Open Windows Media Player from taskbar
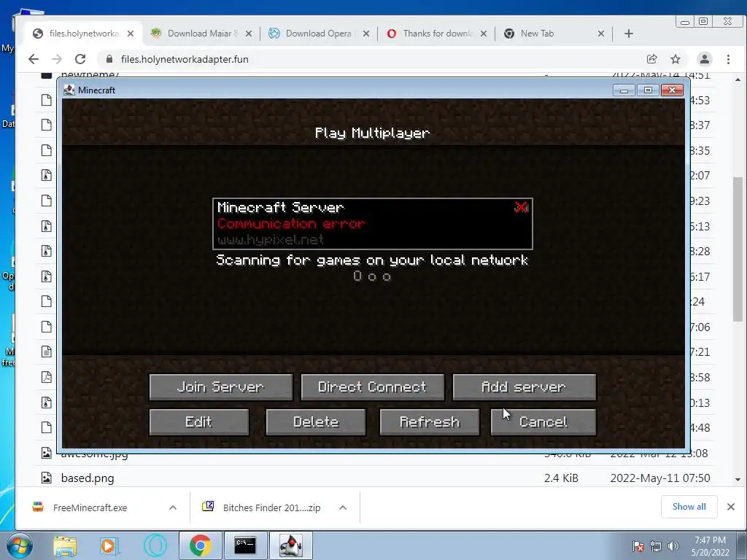The width and height of the screenshot is (747, 560). 109,545
